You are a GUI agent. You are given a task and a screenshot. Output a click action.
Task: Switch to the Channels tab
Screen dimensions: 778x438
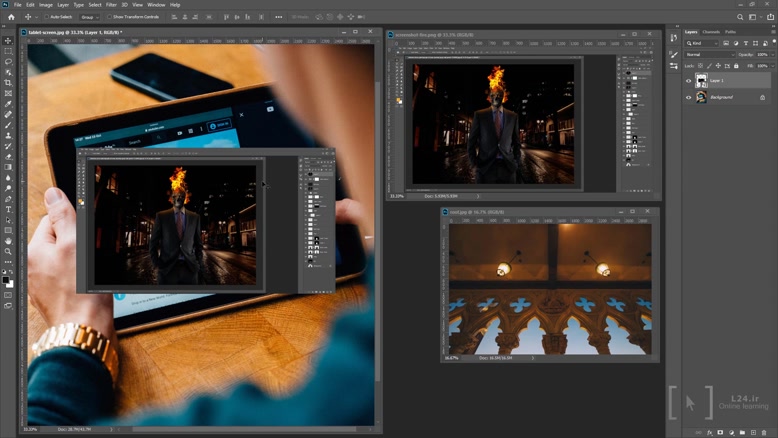[711, 32]
